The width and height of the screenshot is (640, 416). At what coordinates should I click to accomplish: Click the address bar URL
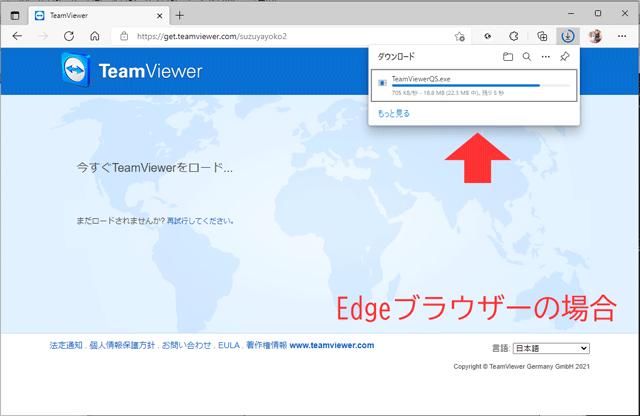[x=211, y=36]
